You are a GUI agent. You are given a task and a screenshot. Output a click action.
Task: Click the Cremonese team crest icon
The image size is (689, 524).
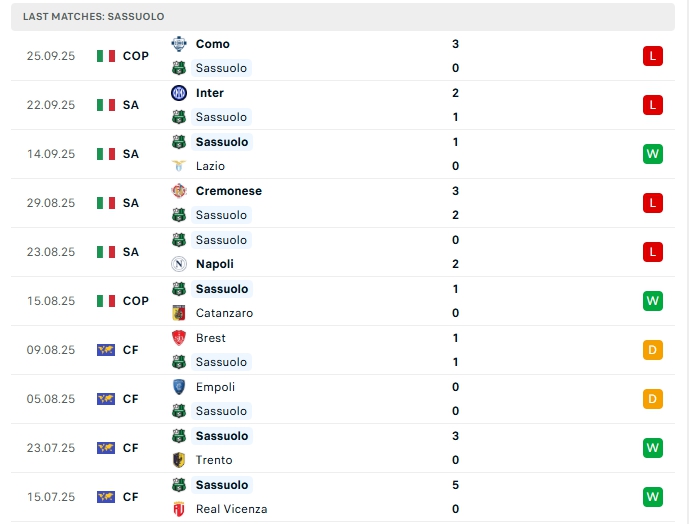tap(179, 191)
